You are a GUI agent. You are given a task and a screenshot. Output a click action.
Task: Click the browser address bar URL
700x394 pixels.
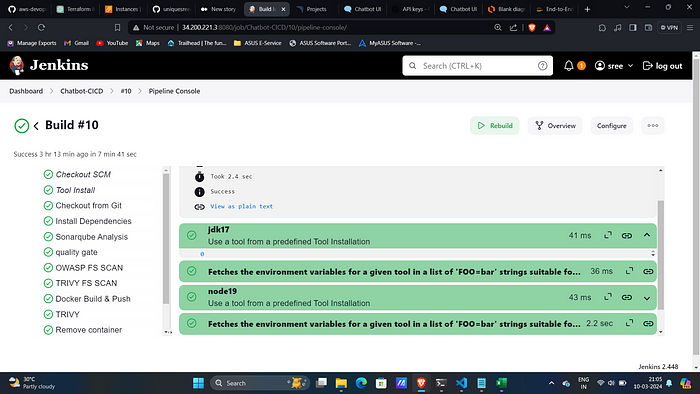[x=264, y=27]
